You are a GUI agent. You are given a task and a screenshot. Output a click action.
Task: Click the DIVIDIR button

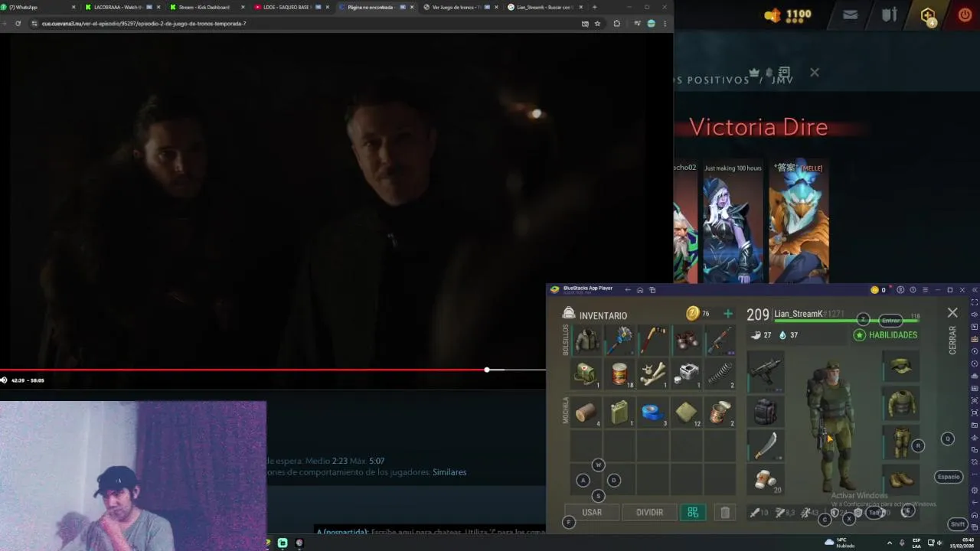pos(649,513)
